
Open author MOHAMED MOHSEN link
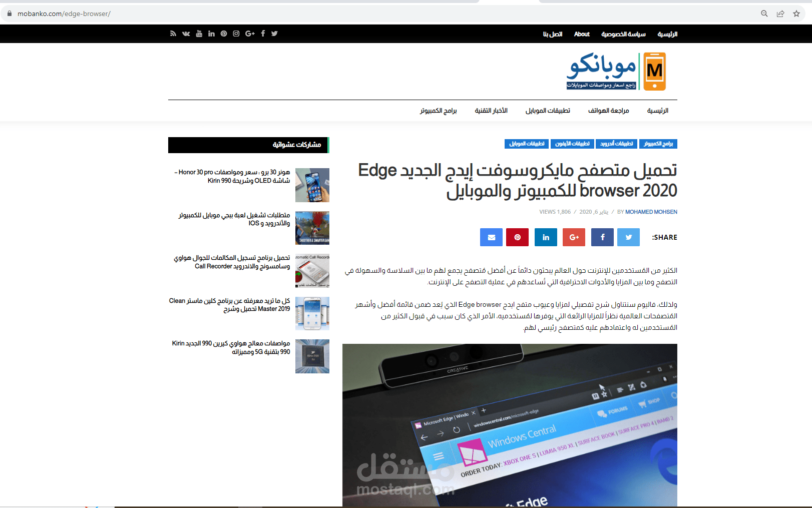(651, 212)
